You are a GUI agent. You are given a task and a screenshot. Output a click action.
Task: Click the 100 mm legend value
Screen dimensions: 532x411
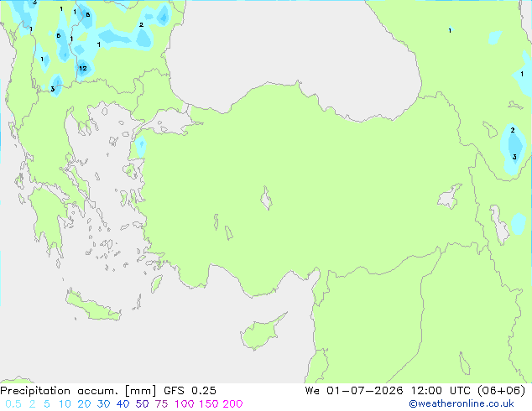point(184,404)
